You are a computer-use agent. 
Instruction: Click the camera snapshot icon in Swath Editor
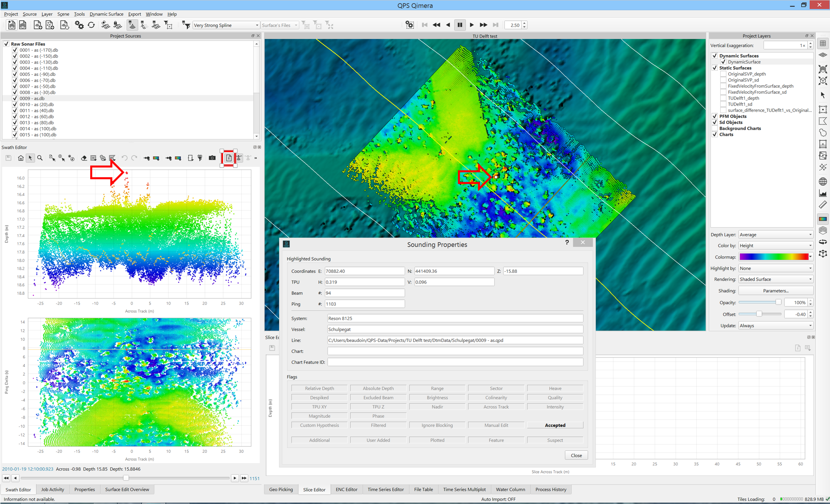[212, 158]
